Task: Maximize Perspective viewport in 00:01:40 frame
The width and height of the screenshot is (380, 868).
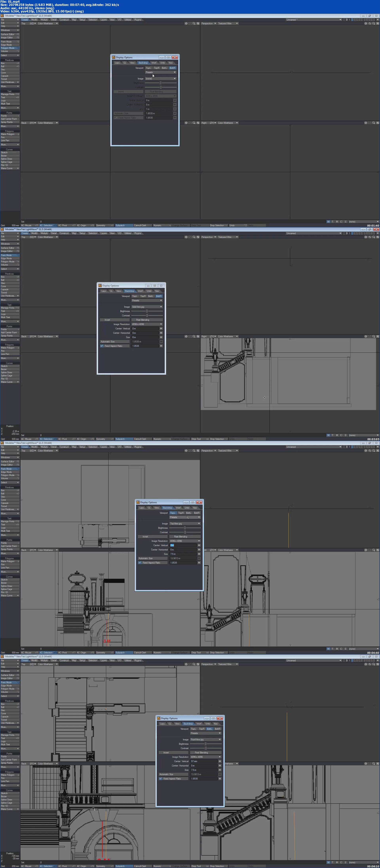Action: 378,24
